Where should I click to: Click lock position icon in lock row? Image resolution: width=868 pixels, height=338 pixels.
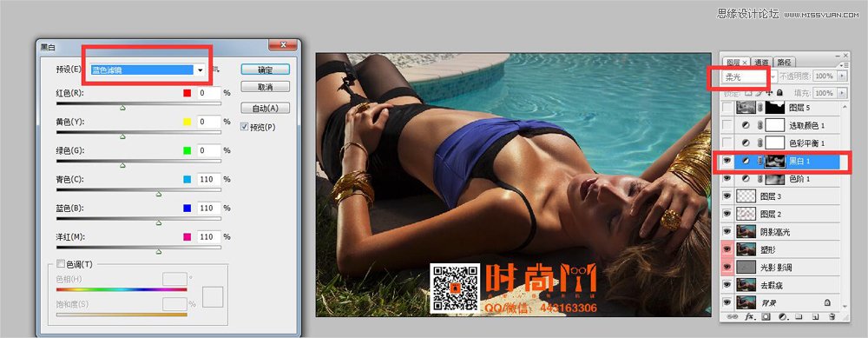(769, 92)
